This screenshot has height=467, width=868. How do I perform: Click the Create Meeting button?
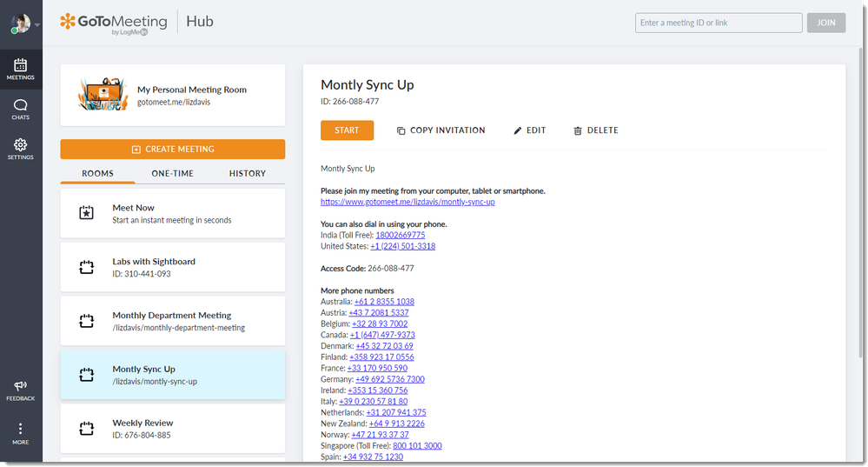[173, 149]
